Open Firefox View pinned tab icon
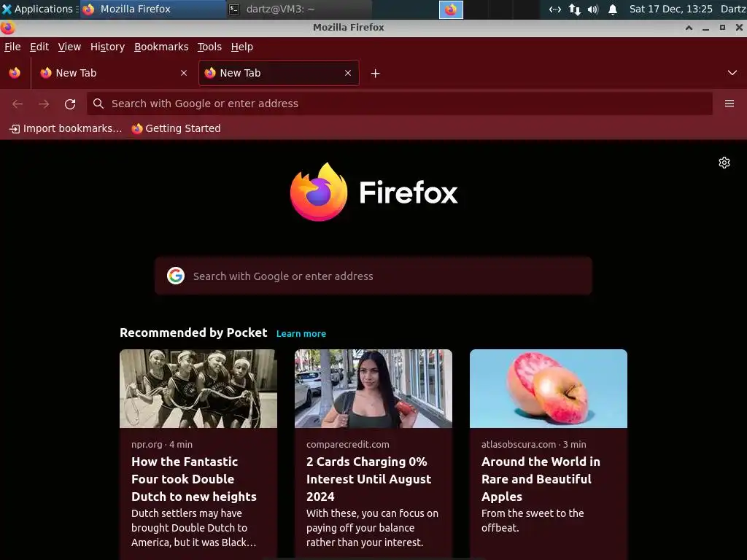This screenshot has width=747, height=560. pos(15,73)
